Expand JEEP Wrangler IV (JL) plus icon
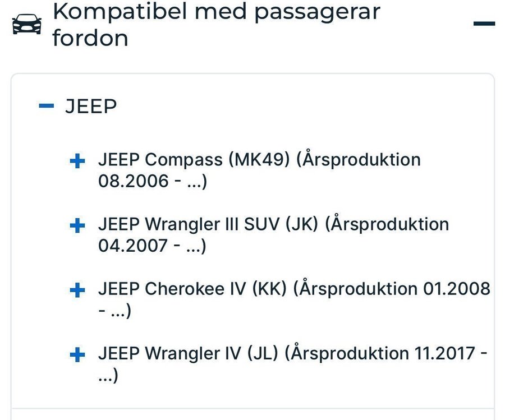Image resolution: width=505 pixels, height=420 pixels. pyautogui.click(x=77, y=354)
